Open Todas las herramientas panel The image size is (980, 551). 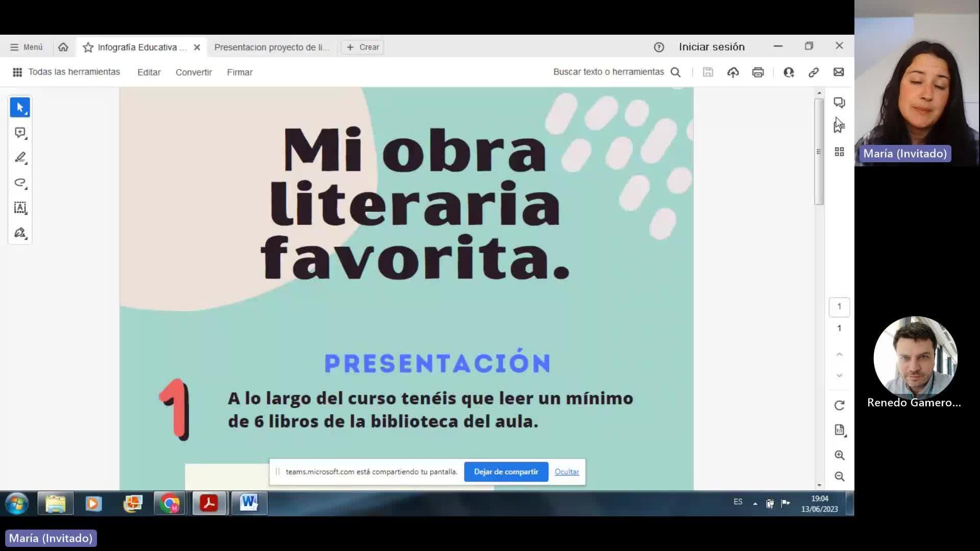point(66,72)
